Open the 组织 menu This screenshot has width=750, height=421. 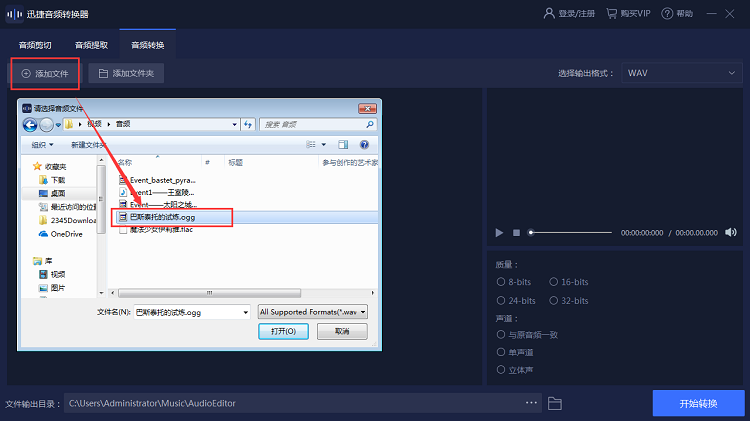point(42,144)
